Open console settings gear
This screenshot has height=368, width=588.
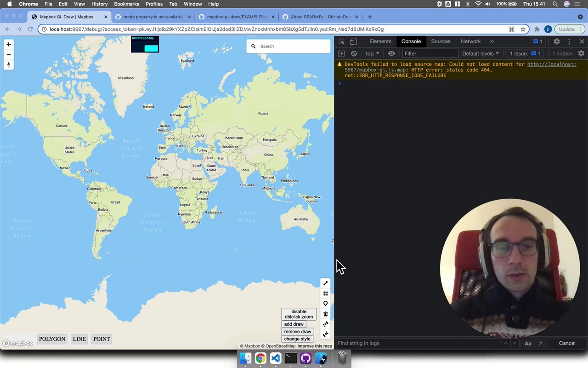click(x=581, y=53)
